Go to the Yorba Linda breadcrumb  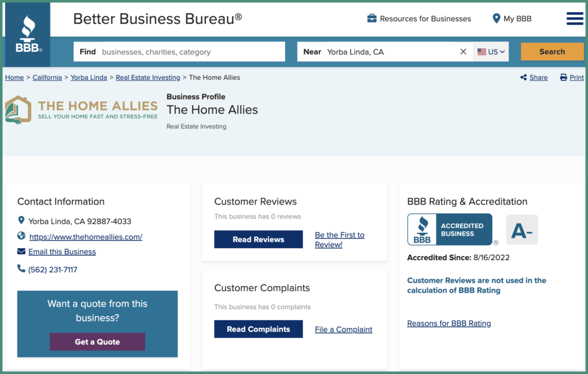(89, 78)
